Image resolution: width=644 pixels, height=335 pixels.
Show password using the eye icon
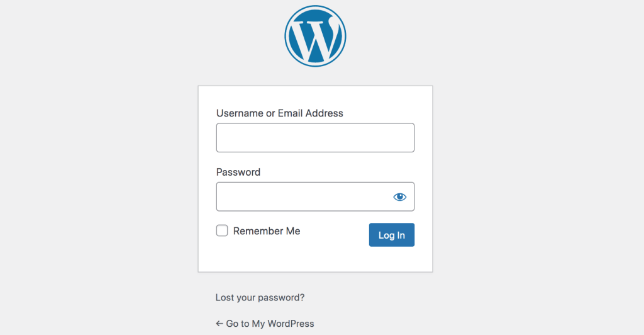tap(399, 197)
